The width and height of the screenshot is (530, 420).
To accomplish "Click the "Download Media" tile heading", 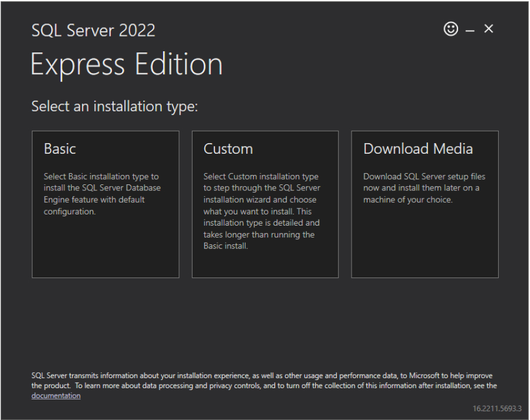I will pos(418,149).
